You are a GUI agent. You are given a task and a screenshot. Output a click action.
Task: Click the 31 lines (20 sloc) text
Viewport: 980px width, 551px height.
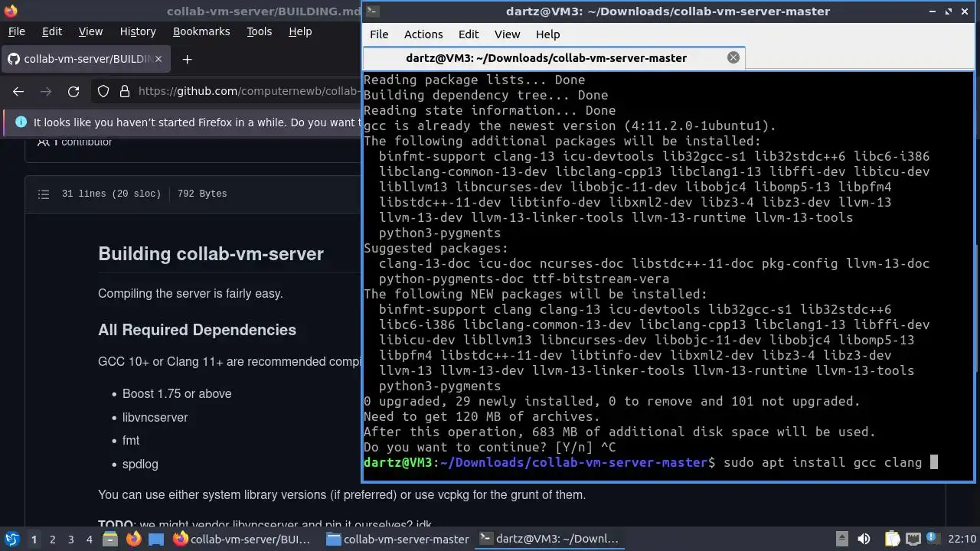tap(112, 194)
